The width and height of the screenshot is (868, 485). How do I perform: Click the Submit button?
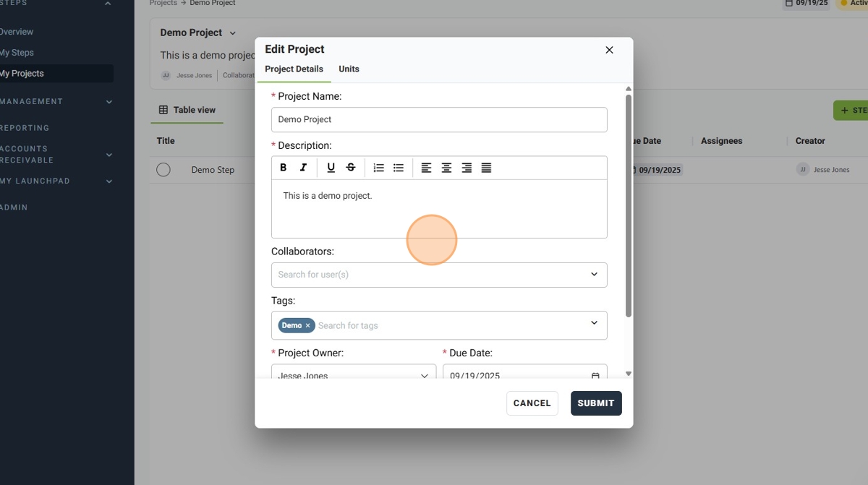[x=596, y=403]
